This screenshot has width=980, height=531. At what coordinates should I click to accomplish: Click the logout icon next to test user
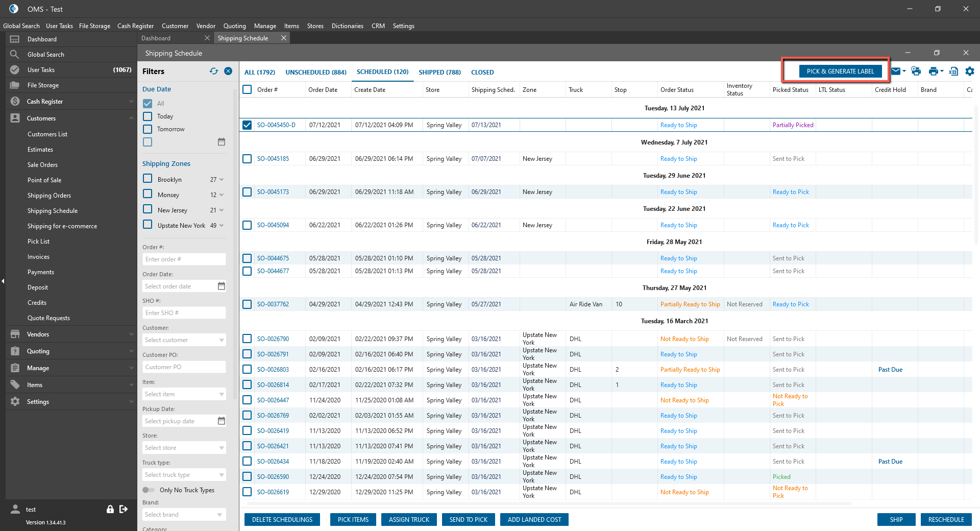click(x=124, y=509)
